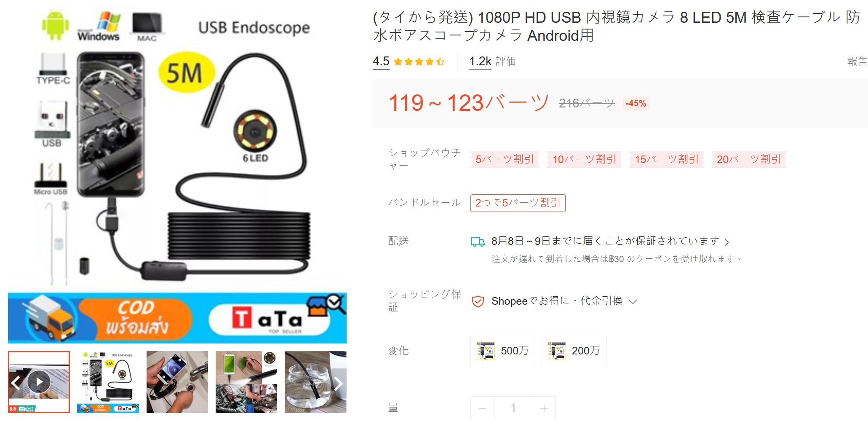Click the quantity input field

point(513,408)
